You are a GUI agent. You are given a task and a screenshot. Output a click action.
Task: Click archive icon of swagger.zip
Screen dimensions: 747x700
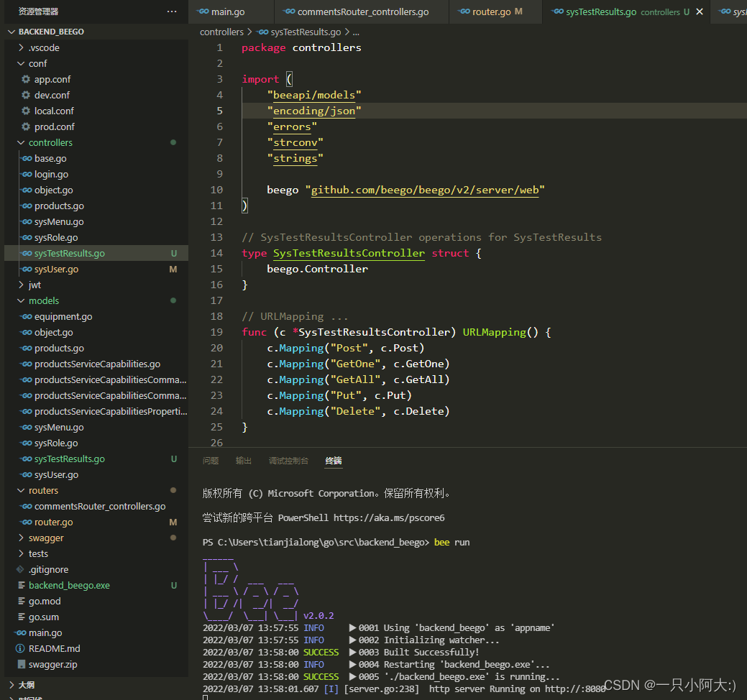21,664
